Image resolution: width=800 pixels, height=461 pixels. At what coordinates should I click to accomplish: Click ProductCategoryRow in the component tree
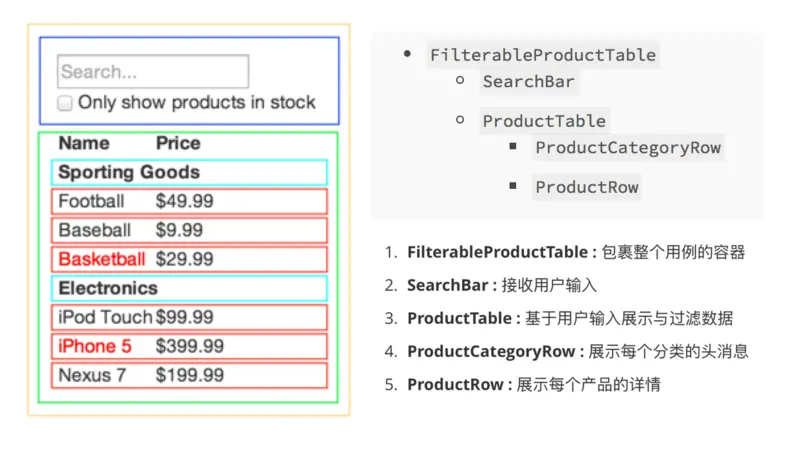click(628, 148)
